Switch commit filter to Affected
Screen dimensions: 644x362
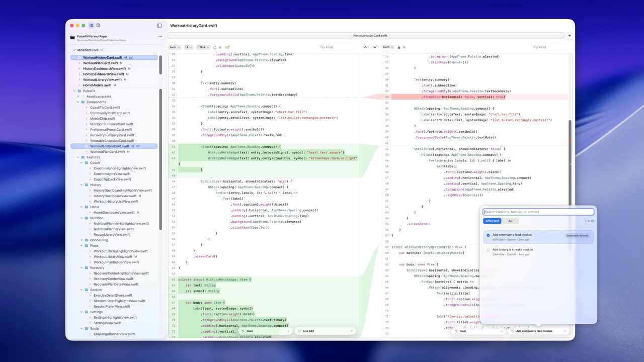(x=492, y=221)
